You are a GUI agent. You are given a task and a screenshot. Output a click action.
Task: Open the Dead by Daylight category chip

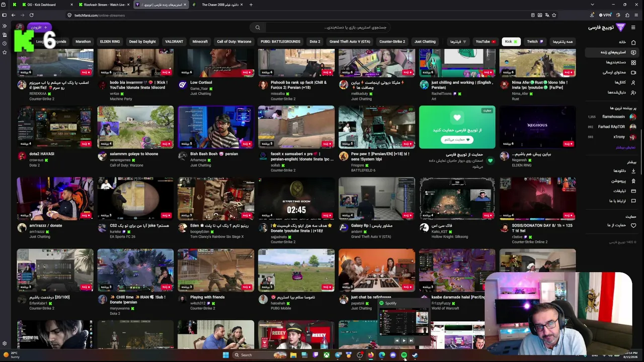[x=142, y=42]
